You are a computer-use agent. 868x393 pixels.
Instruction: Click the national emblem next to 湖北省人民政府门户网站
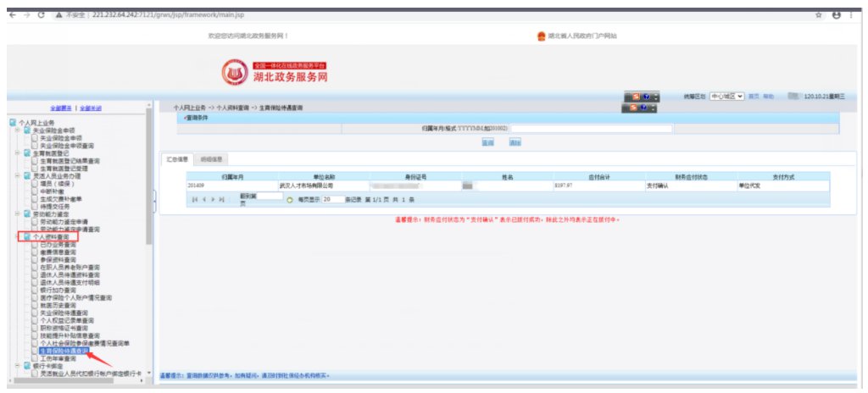tap(541, 36)
